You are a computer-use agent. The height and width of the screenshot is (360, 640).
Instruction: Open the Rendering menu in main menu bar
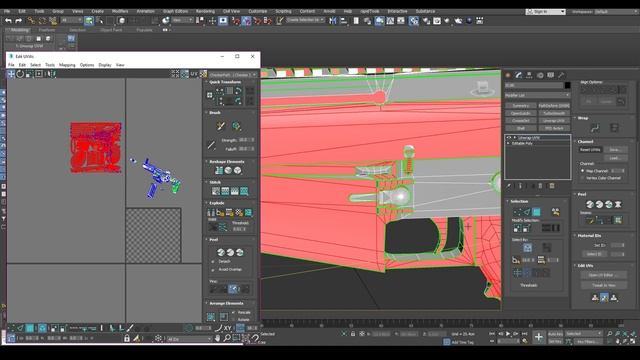point(205,11)
